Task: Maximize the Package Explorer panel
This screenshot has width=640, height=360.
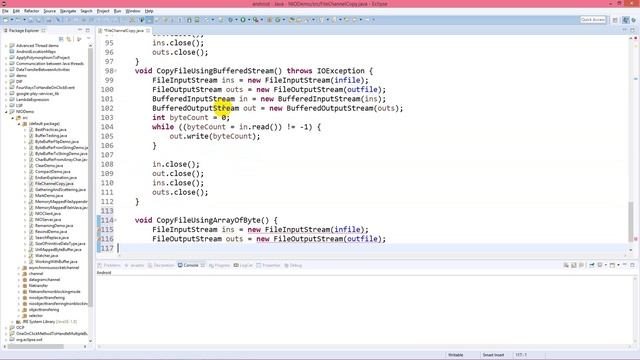Action: (87, 30)
